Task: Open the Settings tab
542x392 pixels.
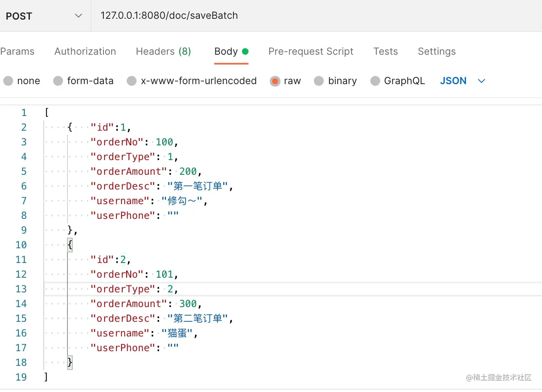Action: click(x=437, y=51)
